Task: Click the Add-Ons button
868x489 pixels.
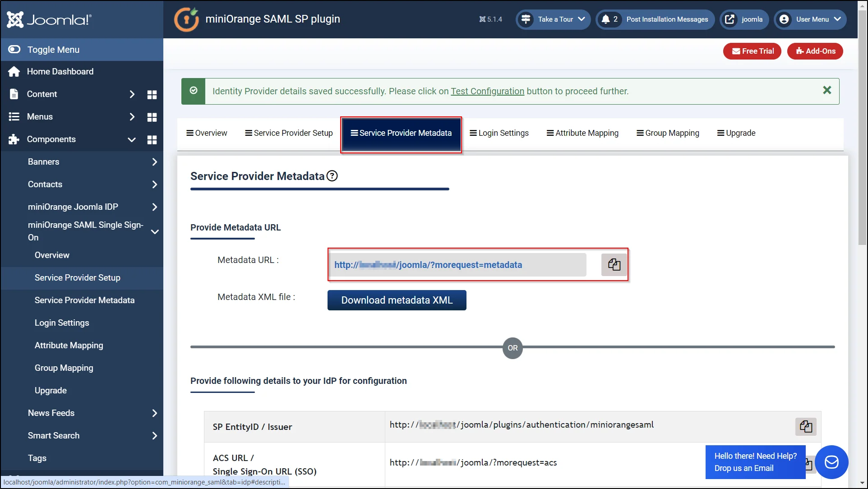Action: (815, 51)
